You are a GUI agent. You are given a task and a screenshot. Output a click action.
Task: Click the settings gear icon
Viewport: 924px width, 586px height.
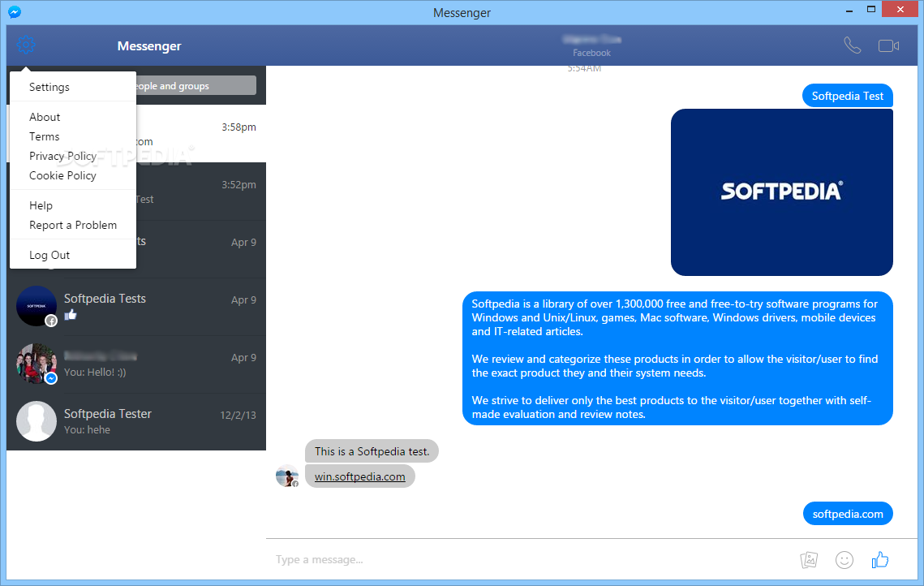tap(26, 45)
